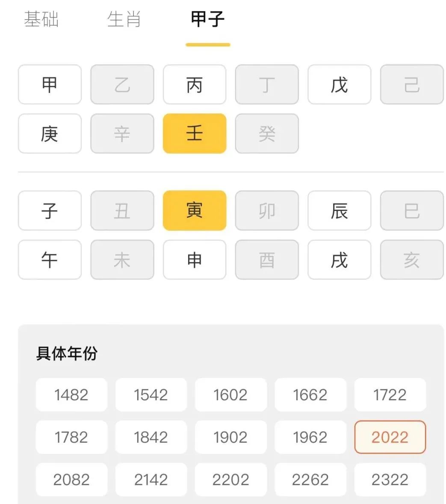Toggle the highlighted 寅 branch
446x504 pixels.
[x=195, y=210]
